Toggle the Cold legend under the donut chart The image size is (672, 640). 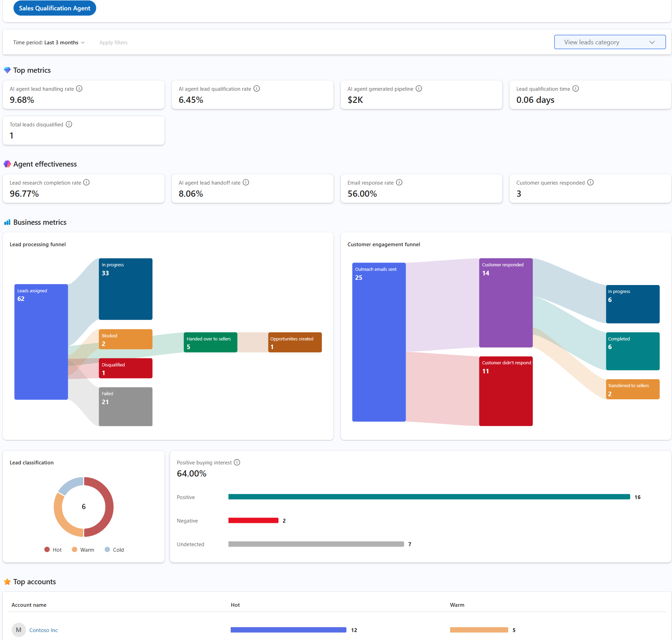tap(114, 549)
